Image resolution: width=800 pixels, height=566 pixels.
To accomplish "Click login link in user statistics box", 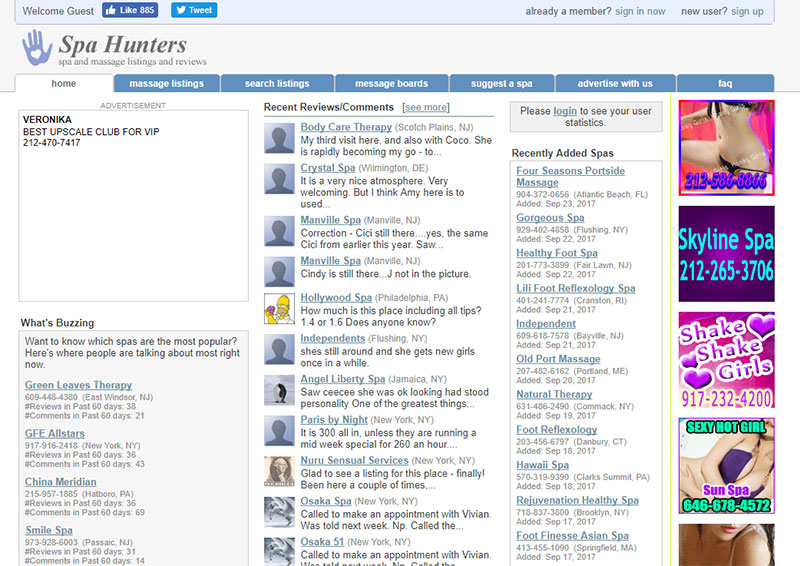I will click(565, 111).
